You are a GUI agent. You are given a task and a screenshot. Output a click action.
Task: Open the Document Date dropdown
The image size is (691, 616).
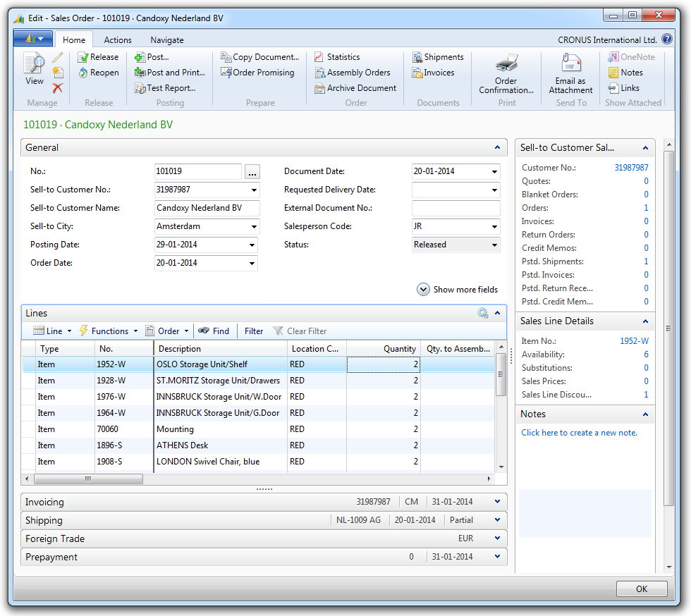click(494, 171)
